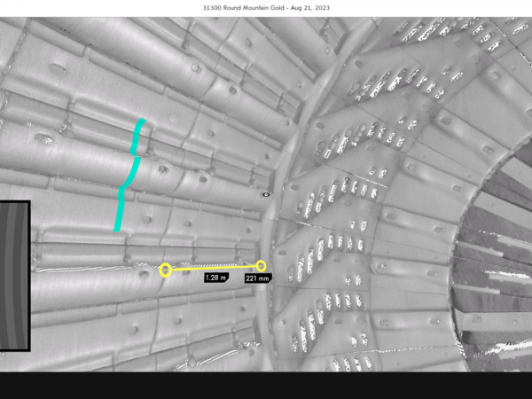Select the 1.28 m measurement label
This screenshot has height=399, width=532.
(215, 278)
